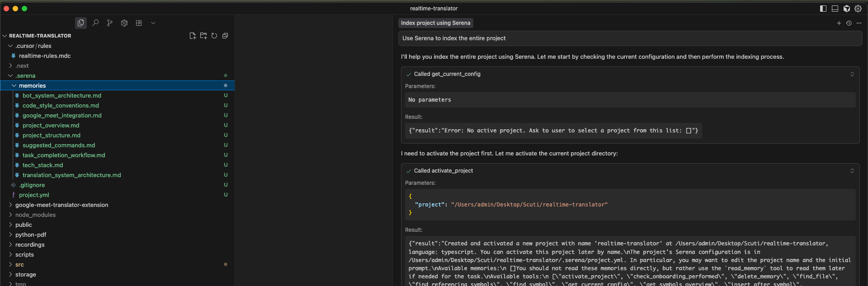Image resolution: width=868 pixels, height=286 pixels.
Task: Show more activity bar views chevron
Action: [153, 23]
